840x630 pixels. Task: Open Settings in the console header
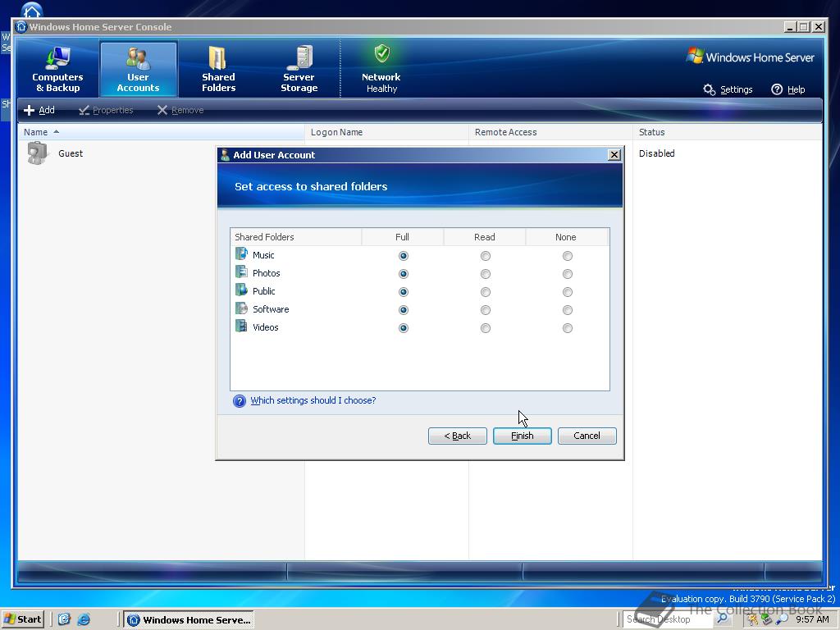728,89
